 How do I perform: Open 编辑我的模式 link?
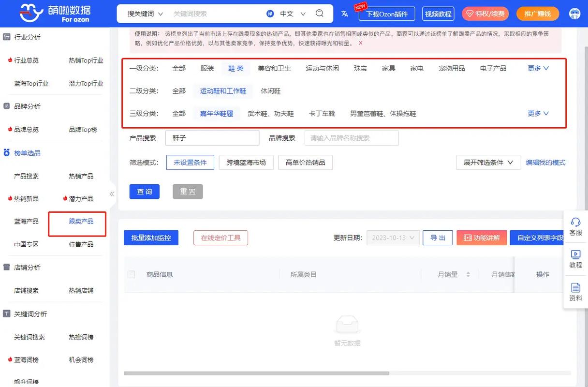[x=546, y=163]
